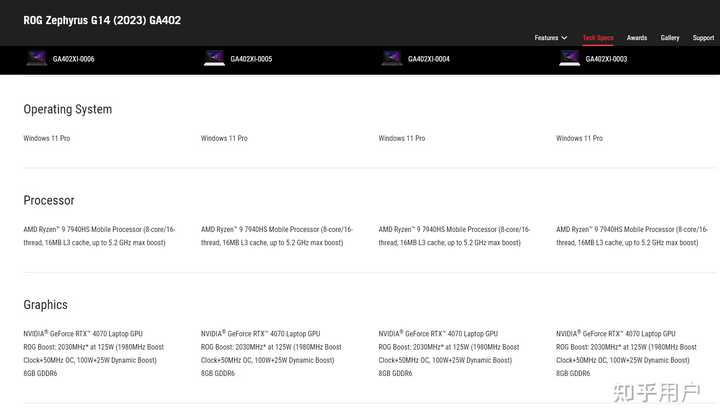The height and width of the screenshot is (417, 720).
Task: Click the GA402XI-0006 laptop thumbnail
Action: pyautogui.click(x=37, y=58)
